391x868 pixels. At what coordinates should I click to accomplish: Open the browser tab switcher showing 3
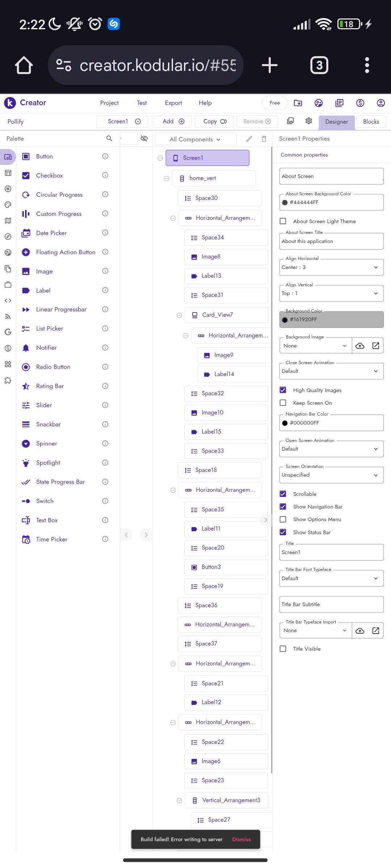[x=319, y=65]
